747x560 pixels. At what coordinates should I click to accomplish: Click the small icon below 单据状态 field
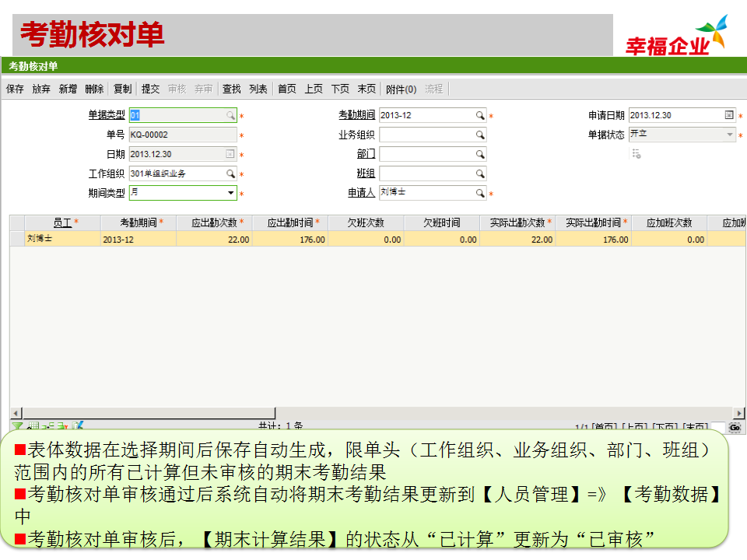[637, 154]
